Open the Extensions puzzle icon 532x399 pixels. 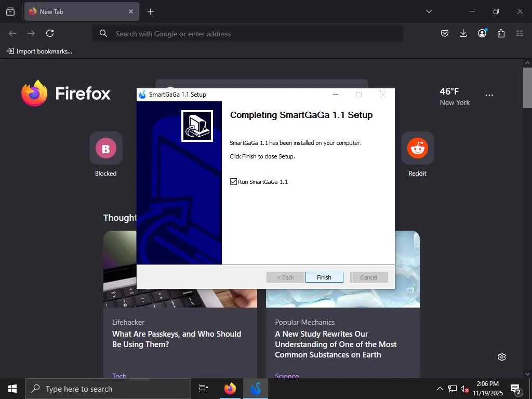click(x=501, y=33)
